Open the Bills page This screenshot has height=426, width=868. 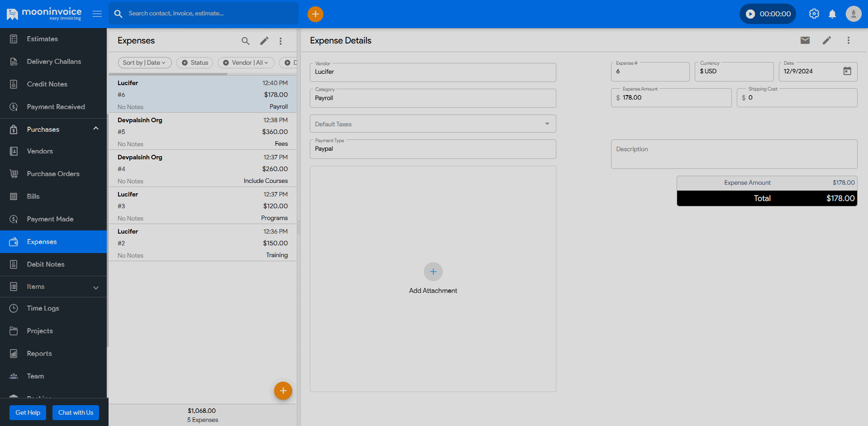(53, 196)
